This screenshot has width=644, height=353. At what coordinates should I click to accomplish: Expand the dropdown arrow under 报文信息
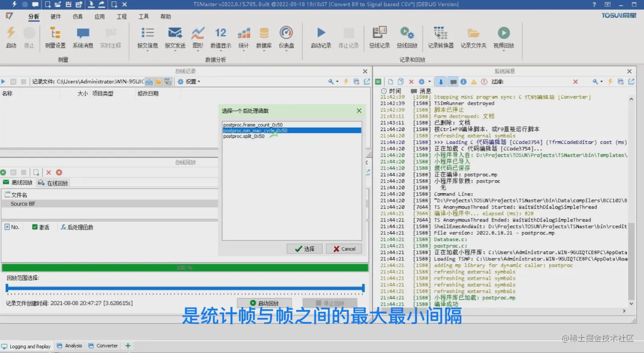(148, 51)
